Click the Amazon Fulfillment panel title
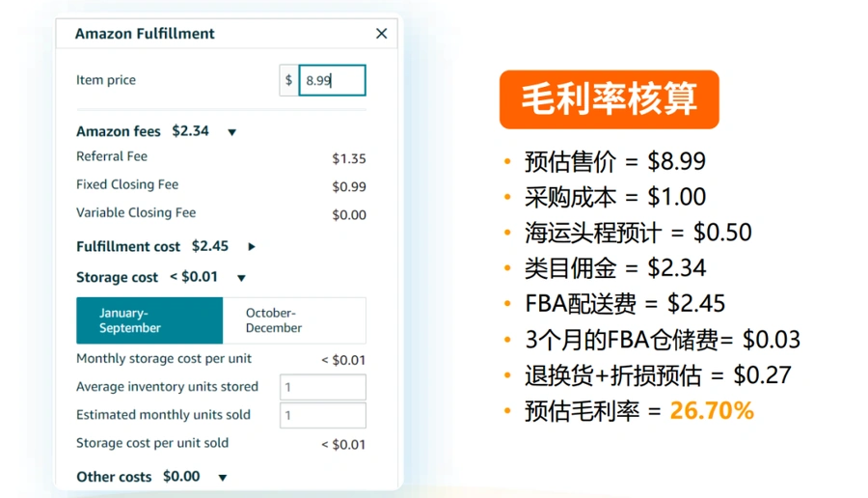Image resolution: width=868 pixels, height=498 pixels. point(145,34)
